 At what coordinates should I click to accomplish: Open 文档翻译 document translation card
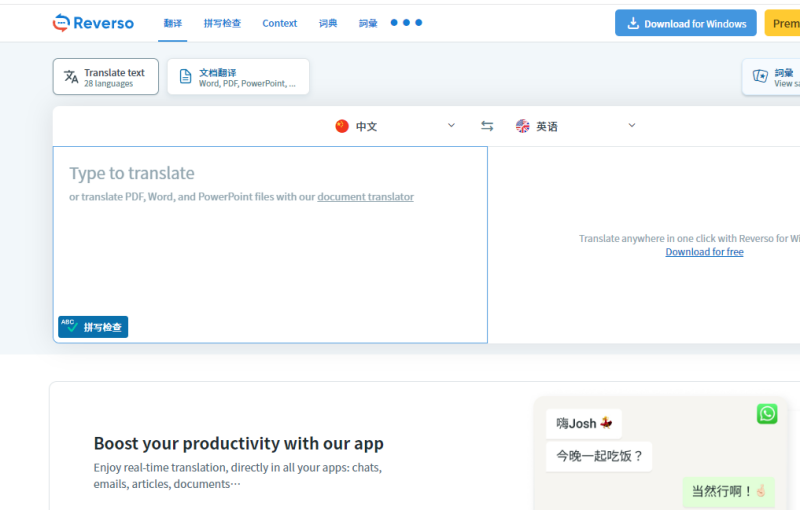(x=238, y=77)
